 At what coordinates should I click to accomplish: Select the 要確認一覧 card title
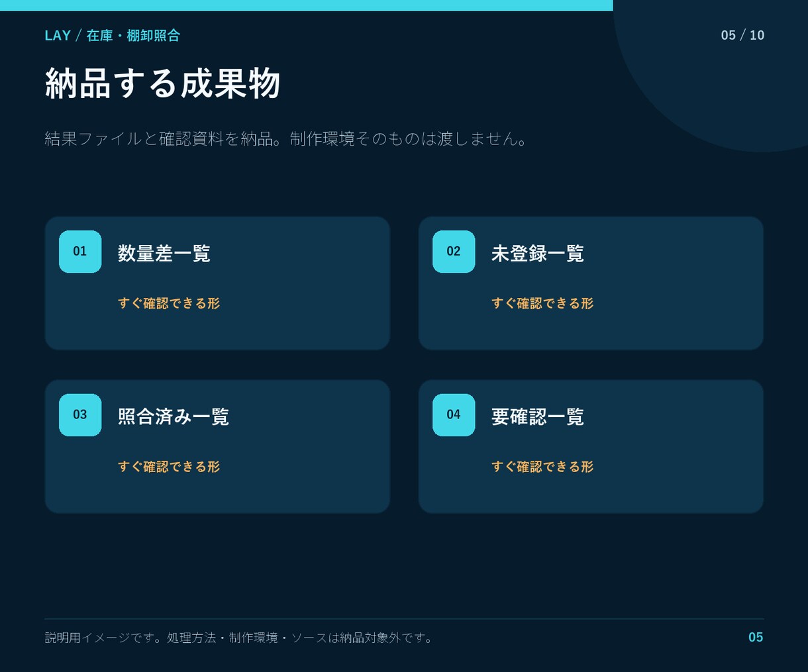pyautogui.click(x=538, y=417)
